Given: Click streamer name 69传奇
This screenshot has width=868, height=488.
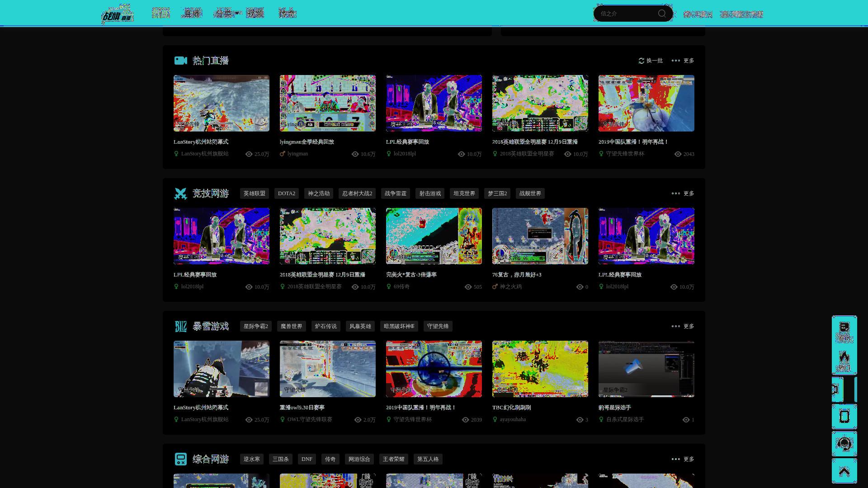Looking at the screenshot, I should (401, 286).
